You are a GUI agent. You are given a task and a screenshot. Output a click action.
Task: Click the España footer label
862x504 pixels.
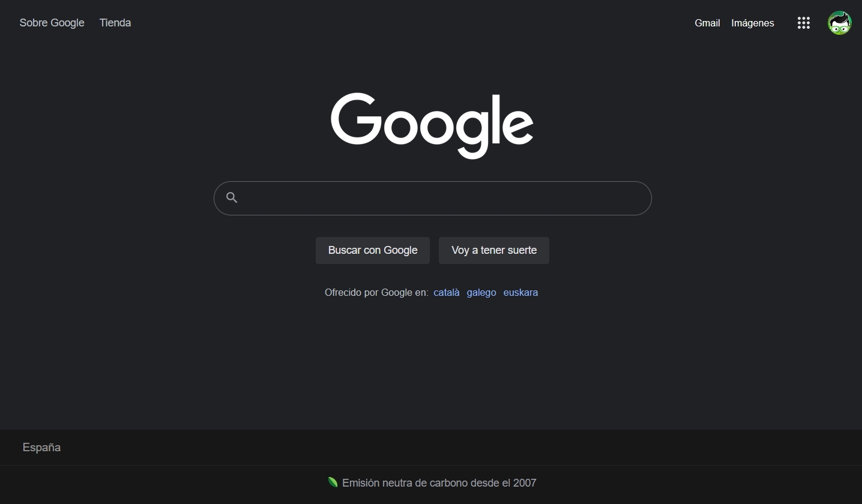(41, 447)
